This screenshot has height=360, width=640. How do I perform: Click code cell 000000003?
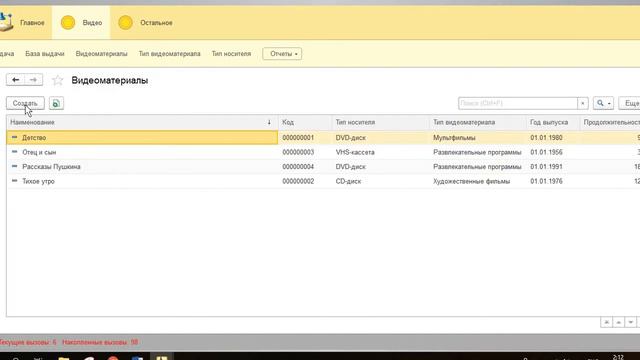tap(298, 152)
